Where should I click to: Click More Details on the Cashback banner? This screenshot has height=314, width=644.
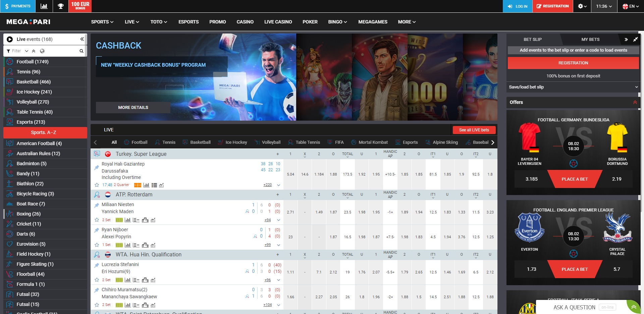[133, 108]
